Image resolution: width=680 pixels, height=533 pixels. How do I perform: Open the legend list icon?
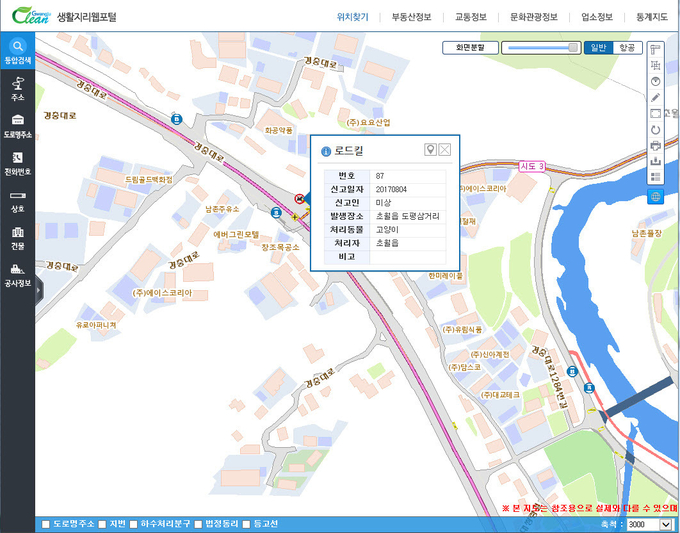(655, 177)
